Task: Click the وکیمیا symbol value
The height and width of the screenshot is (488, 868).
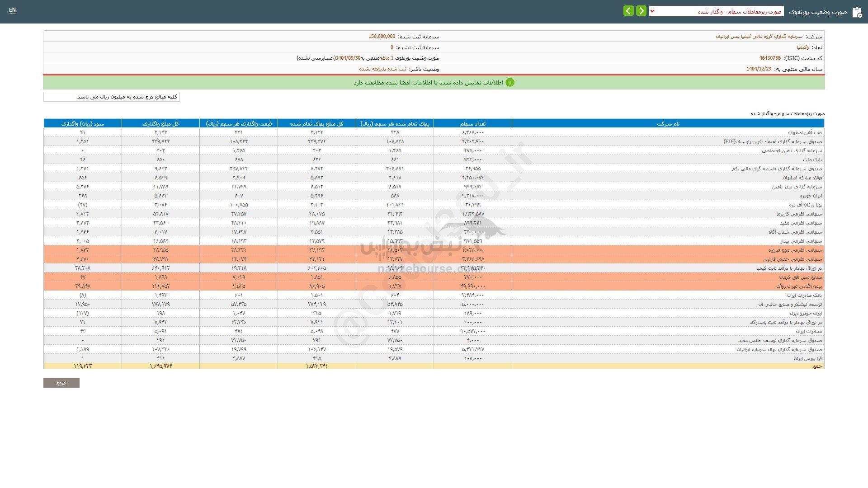Action: click(x=802, y=47)
